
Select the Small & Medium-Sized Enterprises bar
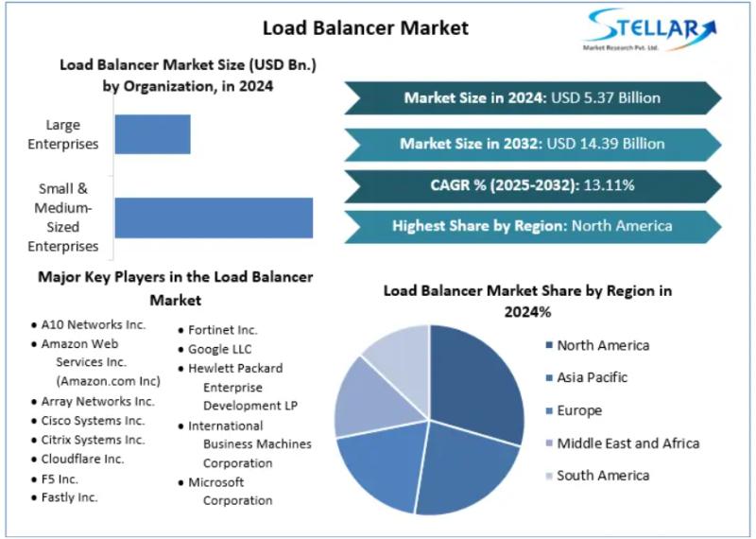point(214,217)
